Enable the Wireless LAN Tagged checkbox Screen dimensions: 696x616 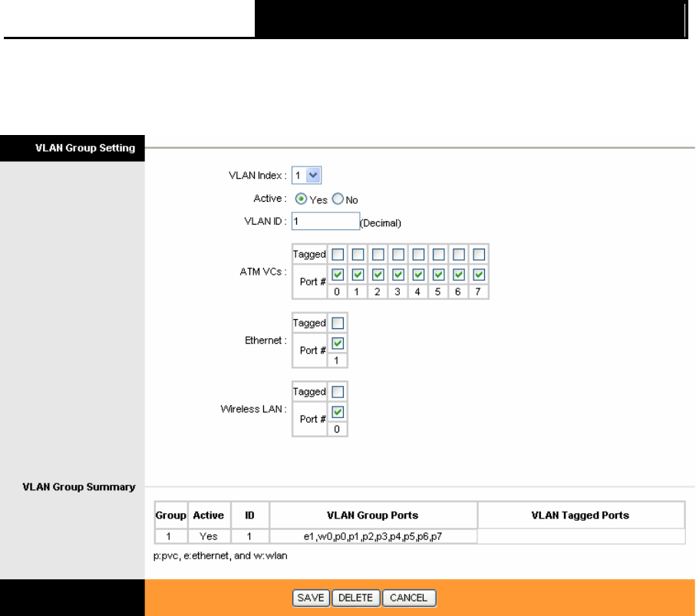pyautogui.click(x=338, y=392)
